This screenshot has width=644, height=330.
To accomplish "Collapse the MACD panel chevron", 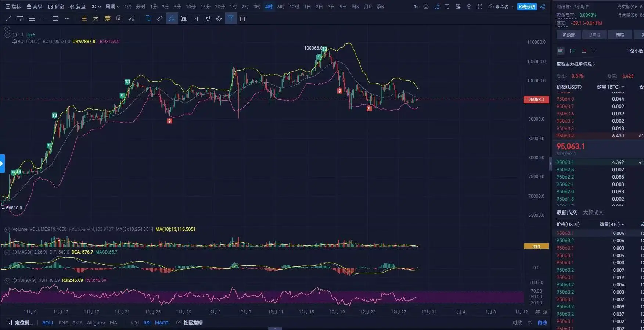I will (x=7, y=252).
